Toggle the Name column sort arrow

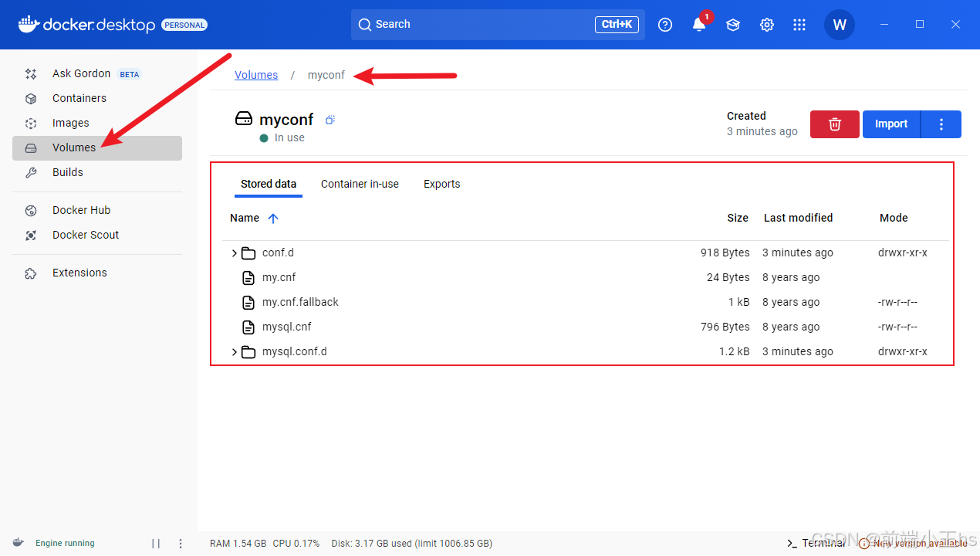click(272, 219)
